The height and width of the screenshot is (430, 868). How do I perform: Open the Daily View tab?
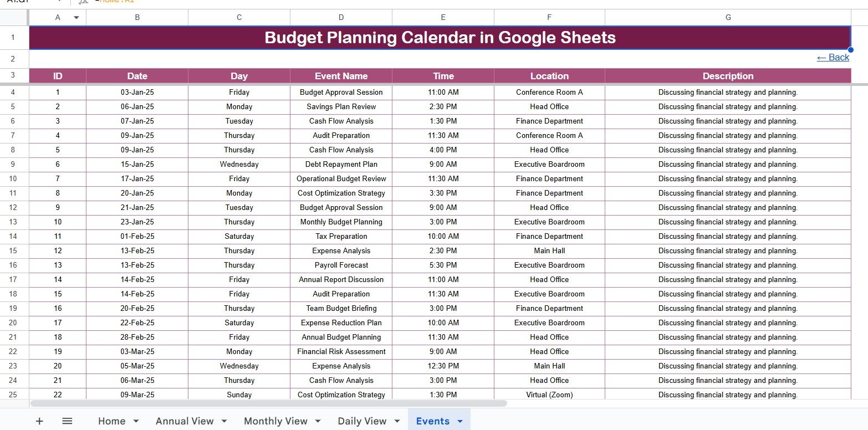tap(362, 421)
